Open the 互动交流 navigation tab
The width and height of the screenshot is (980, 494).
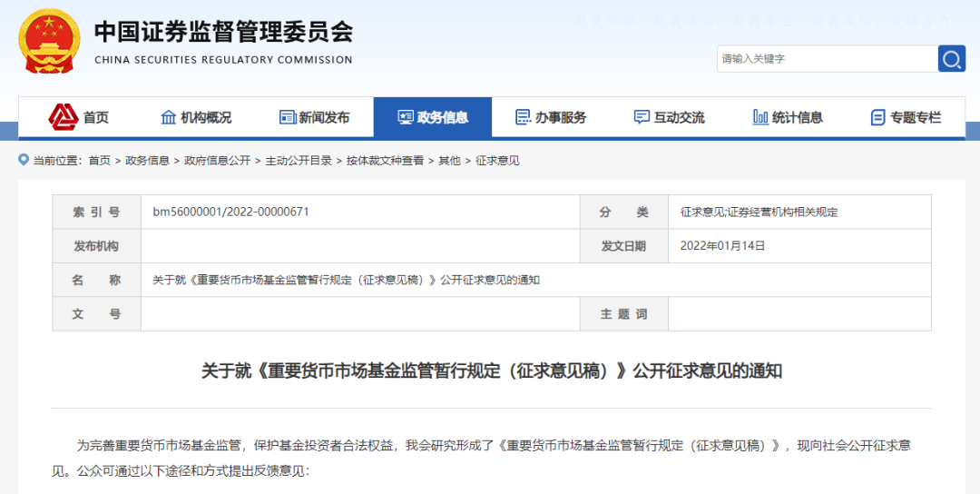[x=670, y=117]
